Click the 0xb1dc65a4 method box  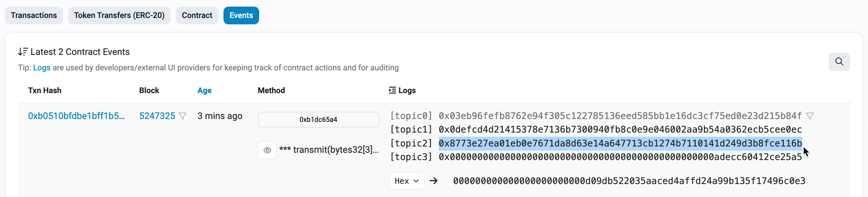(318, 120)
